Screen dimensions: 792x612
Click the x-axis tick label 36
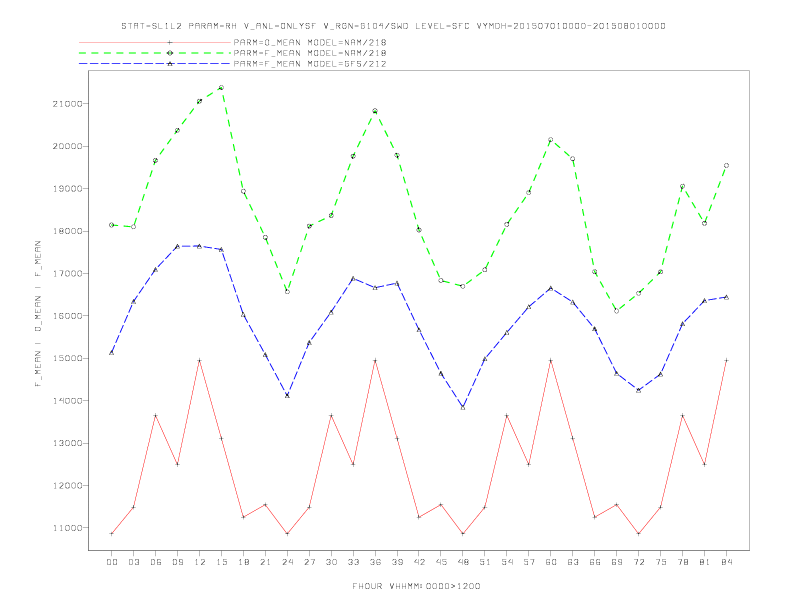click(375, 562)
